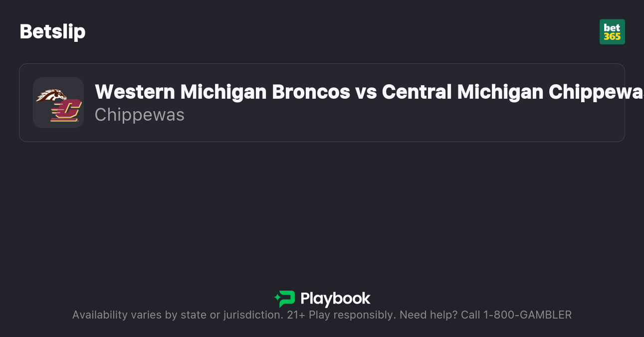Select the Chippewas pick subtitle
644x337 pixels.
(139, 115)
